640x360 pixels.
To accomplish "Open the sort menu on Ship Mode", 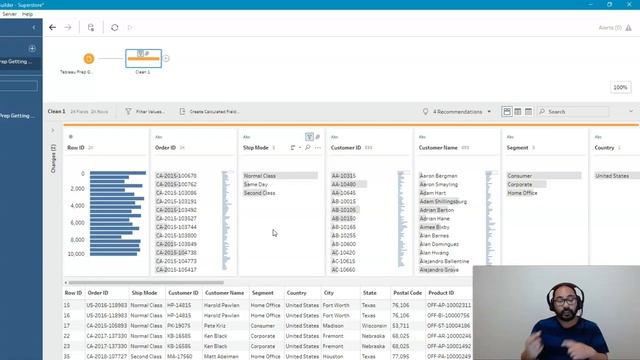I will [x=295, y=148].
